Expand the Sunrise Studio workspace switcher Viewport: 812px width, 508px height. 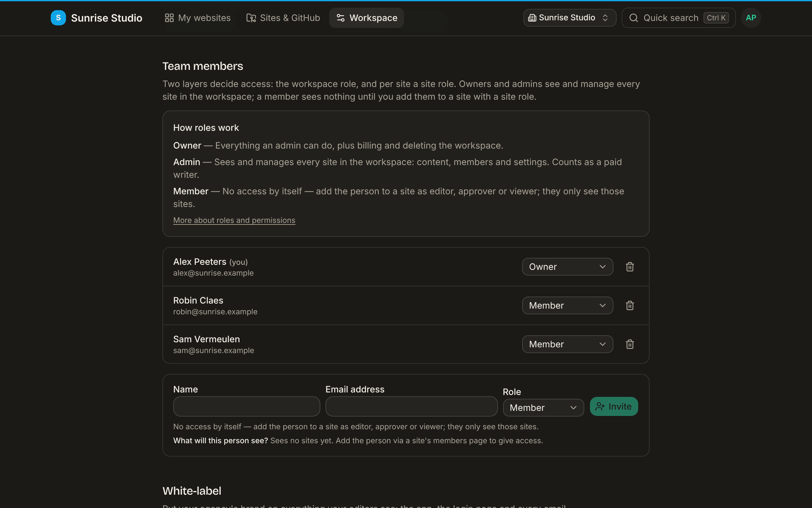(569, 18)
